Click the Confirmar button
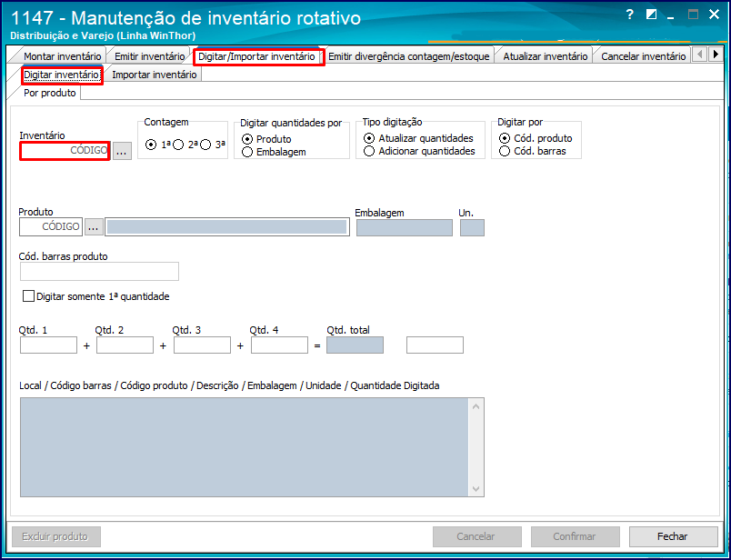731x560 pixels. (575, 536)
